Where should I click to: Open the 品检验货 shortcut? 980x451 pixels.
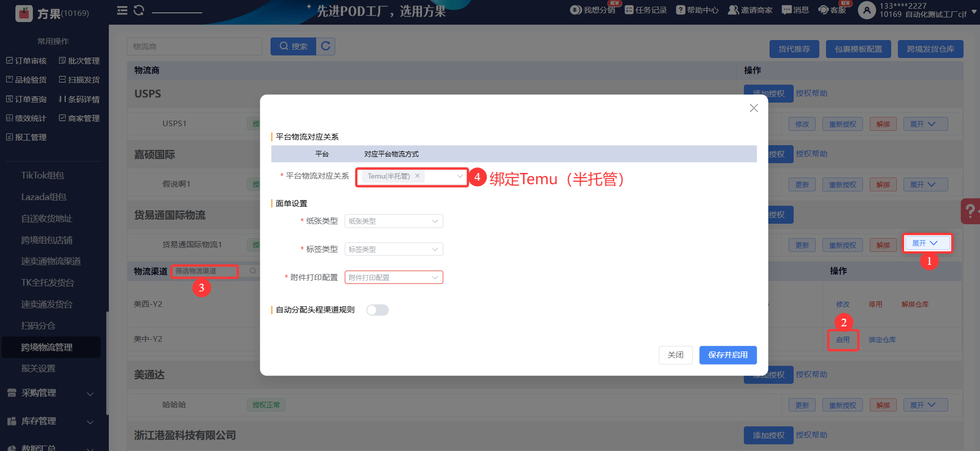pos(26,80)
